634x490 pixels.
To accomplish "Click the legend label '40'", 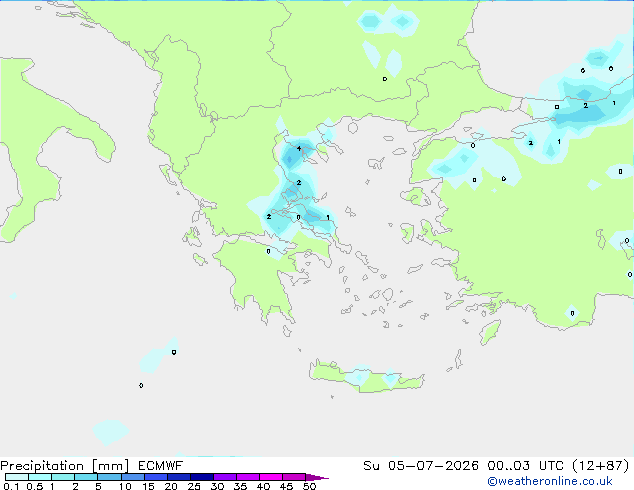I will tap(263, 486).
